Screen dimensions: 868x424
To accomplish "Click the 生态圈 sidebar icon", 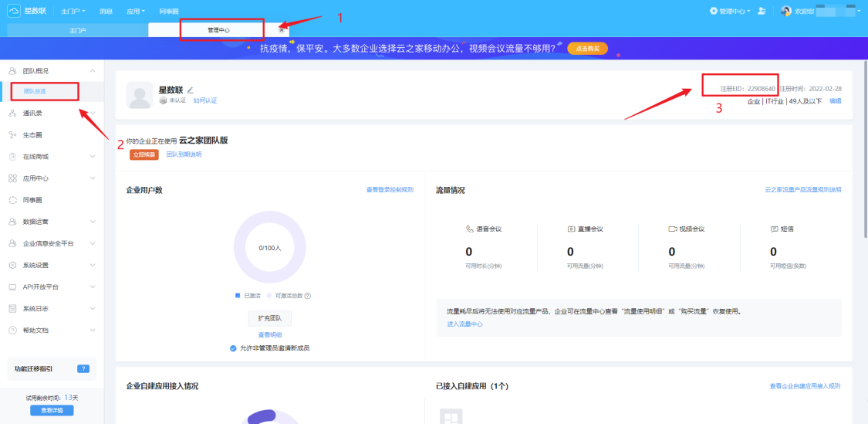I will [13, 134].
